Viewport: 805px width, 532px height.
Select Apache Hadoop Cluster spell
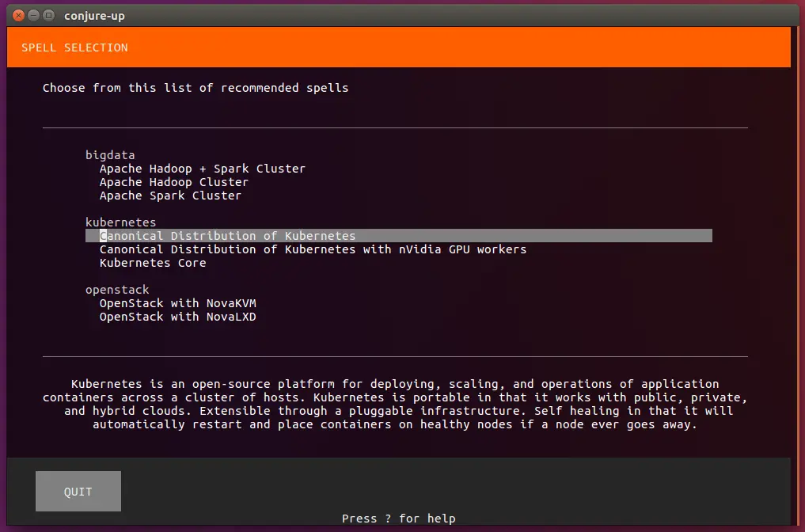(173, 182)
